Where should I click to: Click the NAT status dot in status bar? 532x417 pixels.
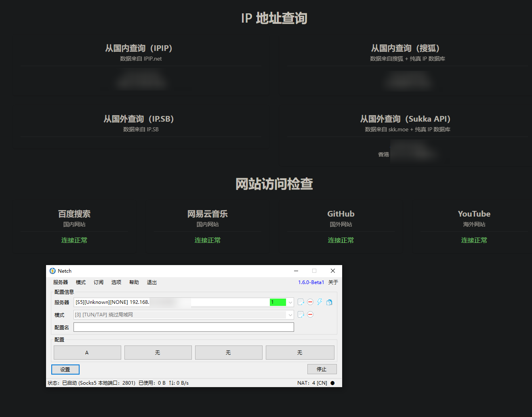[x=332, y=383]
